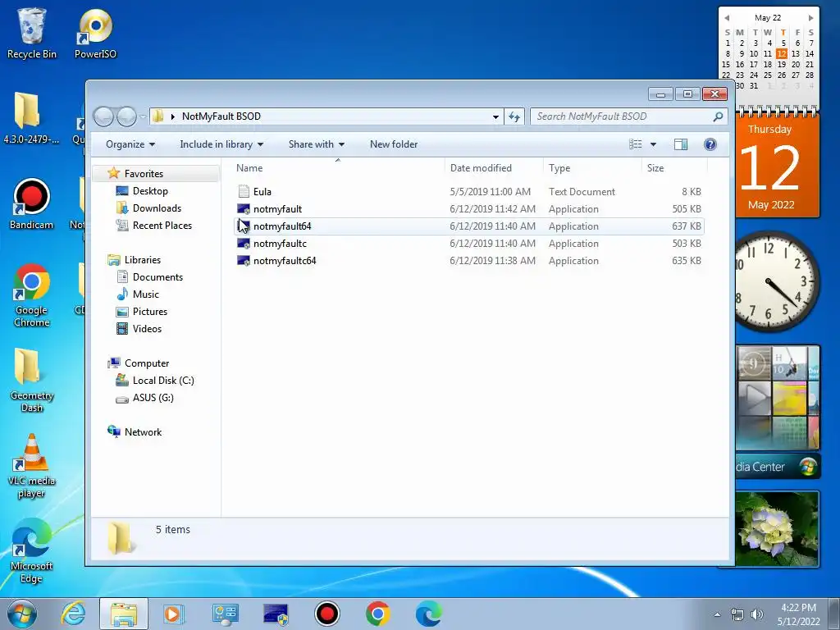Open VLC media player shortcut
The image size is (840, 630).
click(32, 466)
